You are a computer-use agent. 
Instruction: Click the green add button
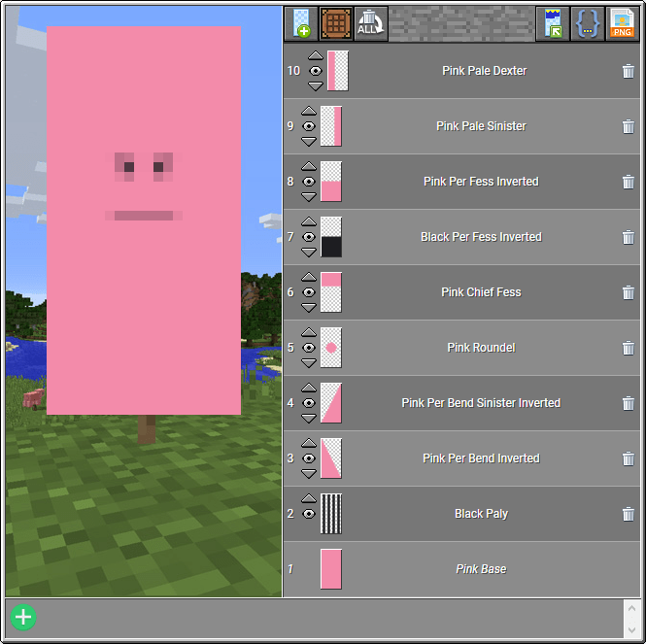[23, 617]
